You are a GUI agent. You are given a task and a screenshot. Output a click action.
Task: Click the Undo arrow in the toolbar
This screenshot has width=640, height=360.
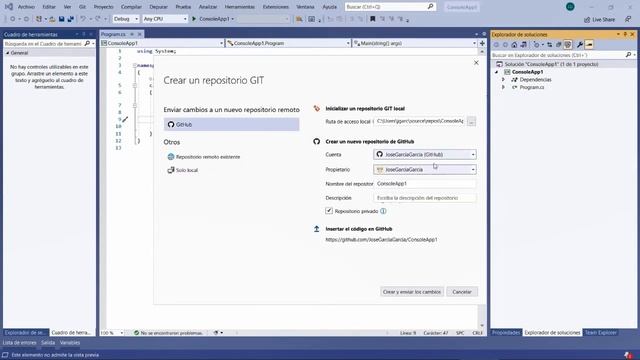click(83, 19)
